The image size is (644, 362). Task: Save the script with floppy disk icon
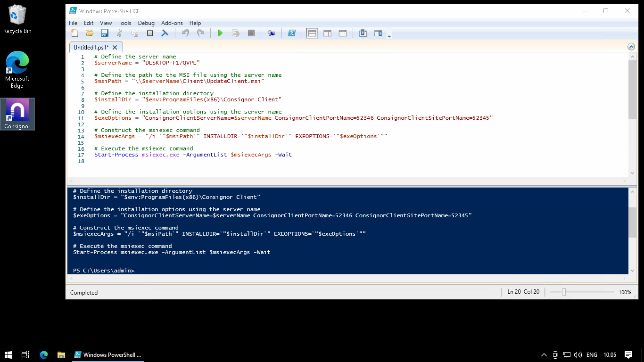(x=105, y=33)
